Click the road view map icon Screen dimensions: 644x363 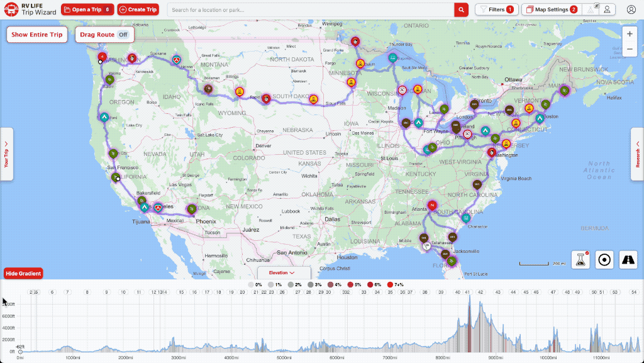click(628, 260)
